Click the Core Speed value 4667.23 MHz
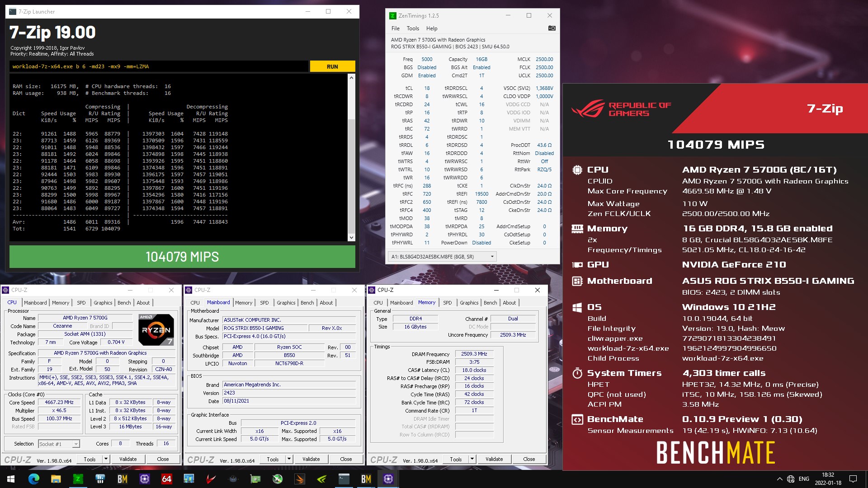This screenshot has height=488, width=868. click(59, 403)
